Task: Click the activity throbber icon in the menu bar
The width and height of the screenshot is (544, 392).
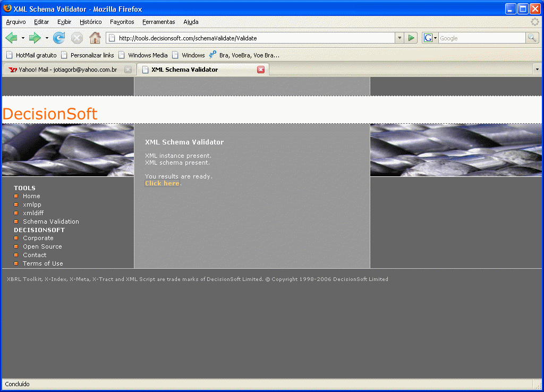Action: [x=534, y=22]
